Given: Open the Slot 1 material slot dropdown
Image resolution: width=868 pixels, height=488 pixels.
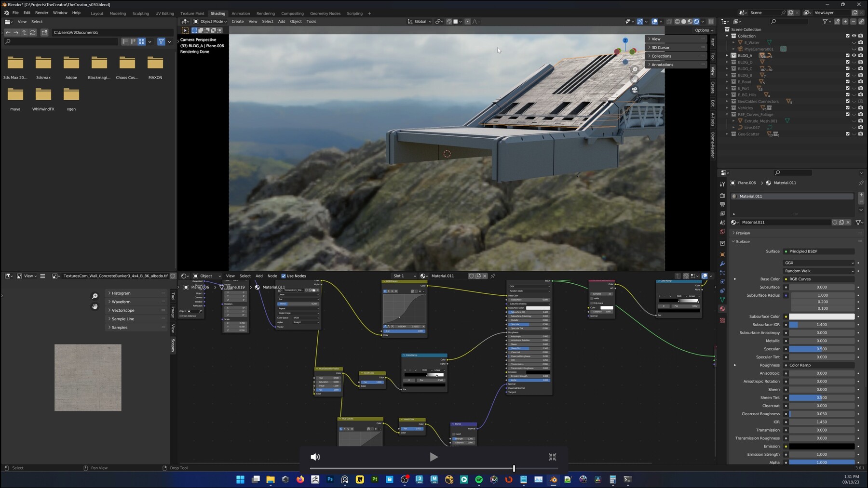Looking at the screenshot, I should coord(404,276).
